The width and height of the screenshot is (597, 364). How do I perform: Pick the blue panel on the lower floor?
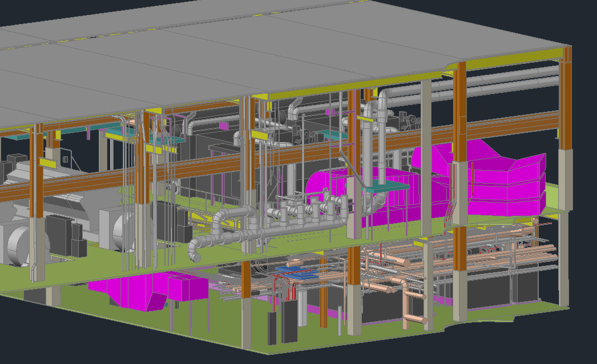pos(296,272)
